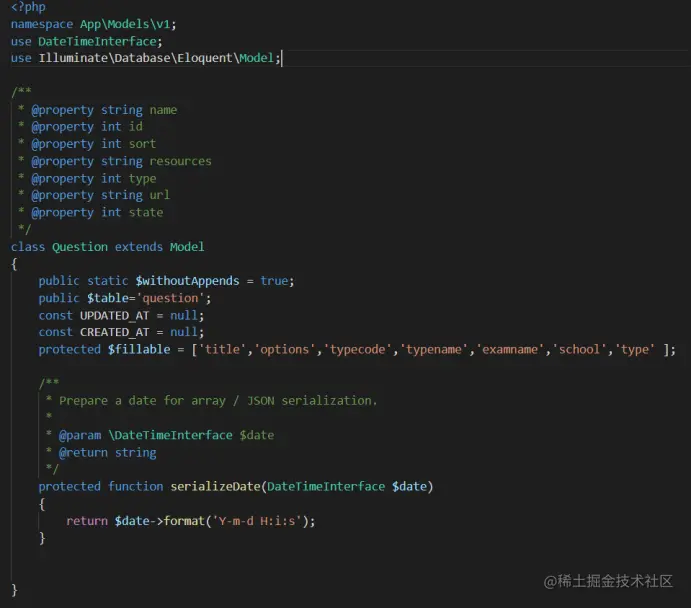Click the class name 'Question'
Image resolution: width=692 pixels, height=608 pixels.
tap(80, 247)
